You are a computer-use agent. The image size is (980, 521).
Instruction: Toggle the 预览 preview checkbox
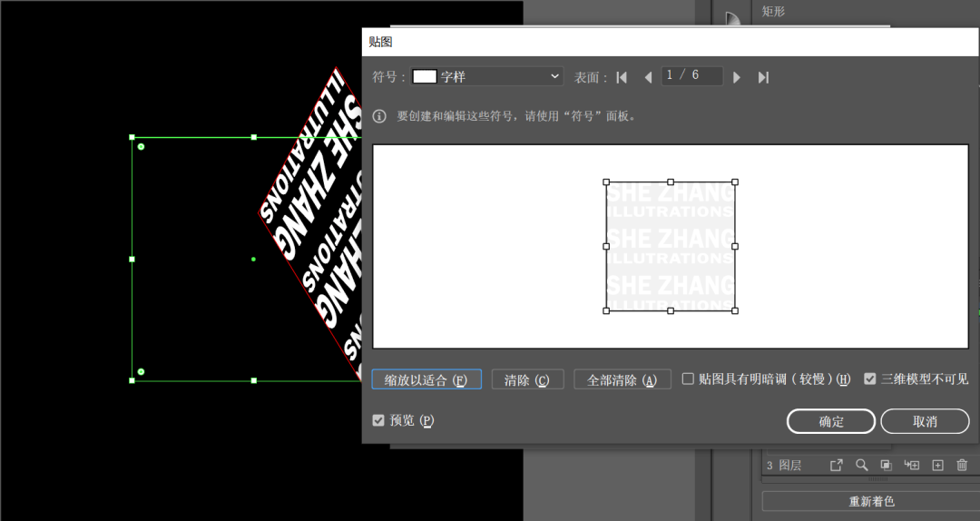pos(378,420)
